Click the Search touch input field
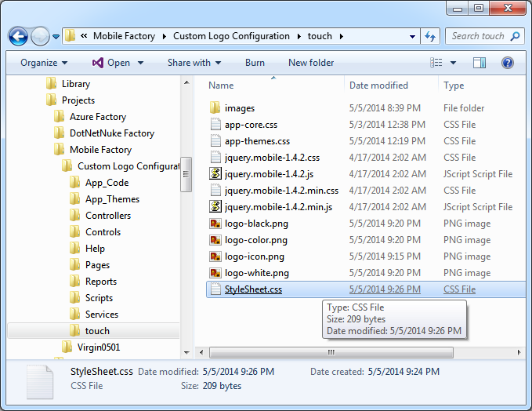Viewport: 532px width, 411px height. [478, 36]
